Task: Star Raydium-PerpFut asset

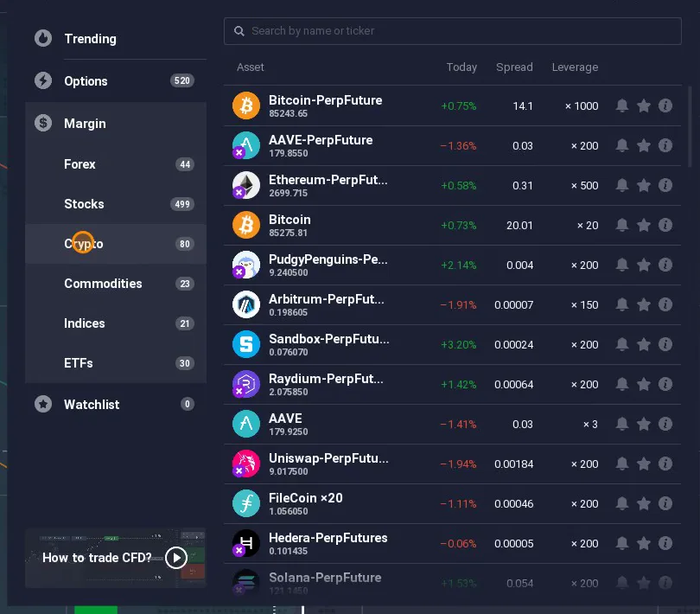Action: [x=643, y=384]
